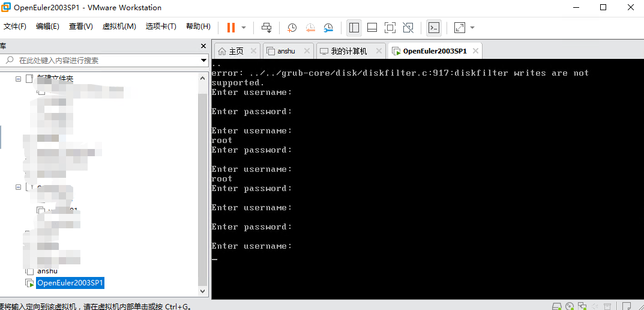Collapse the first folder in library tree

pyautogui.click(x=19, y=79)
